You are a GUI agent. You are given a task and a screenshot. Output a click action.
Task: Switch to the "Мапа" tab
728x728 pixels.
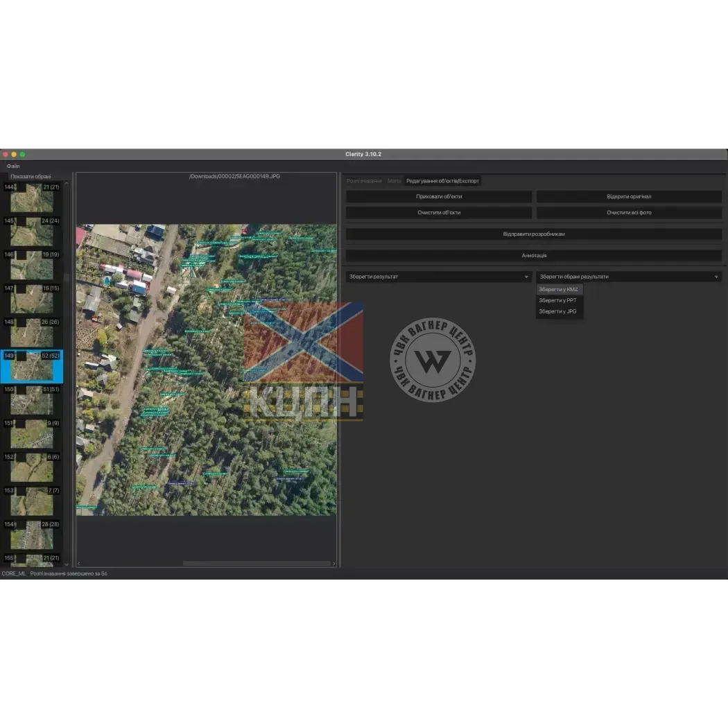click(x=394, y=181)
